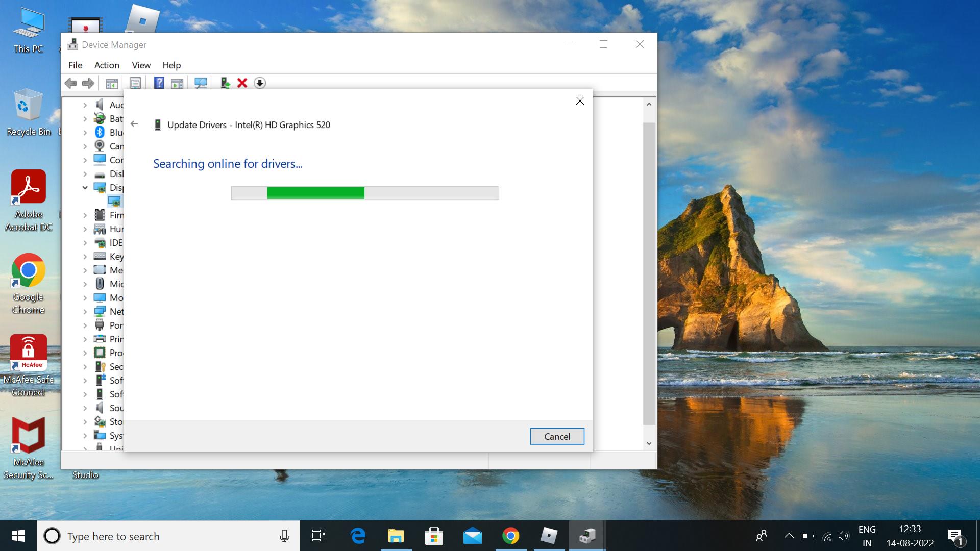Select the Bluetooth category icon in the tree

click(100, 132)
